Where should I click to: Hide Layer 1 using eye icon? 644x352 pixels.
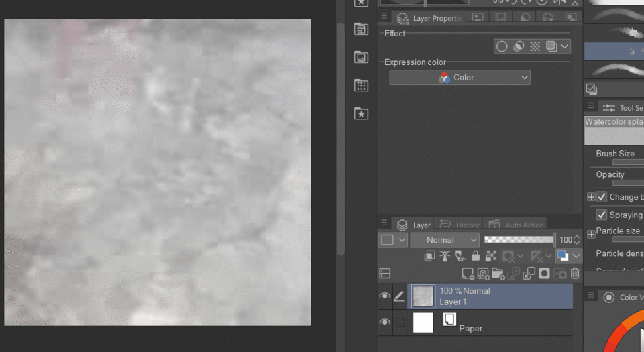click(x=384, y=296)
